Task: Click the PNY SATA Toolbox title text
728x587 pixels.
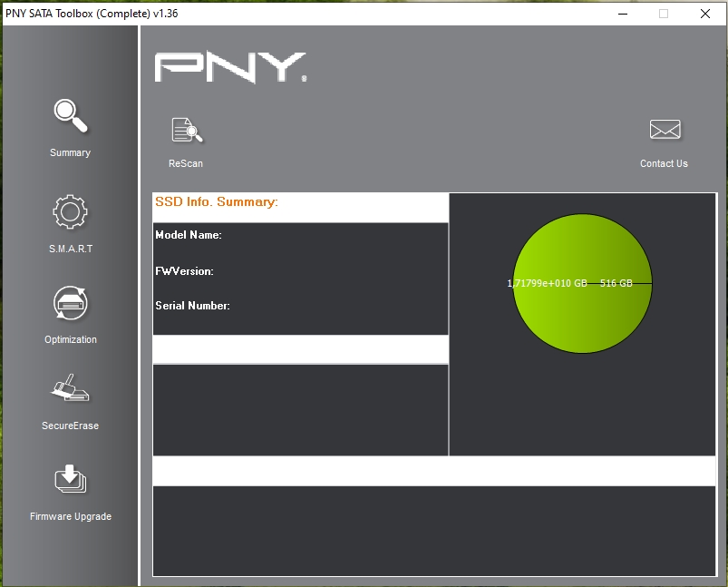Action: (92, 14)
